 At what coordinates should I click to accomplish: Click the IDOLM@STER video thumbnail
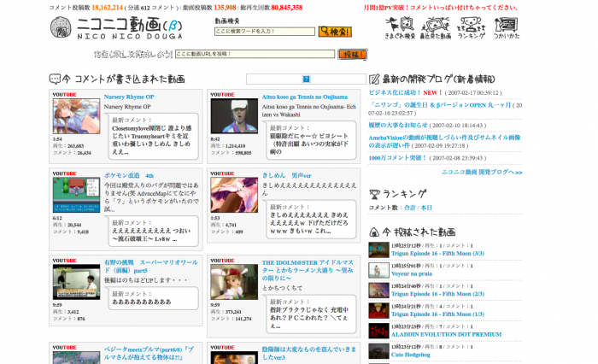[234, 282]
